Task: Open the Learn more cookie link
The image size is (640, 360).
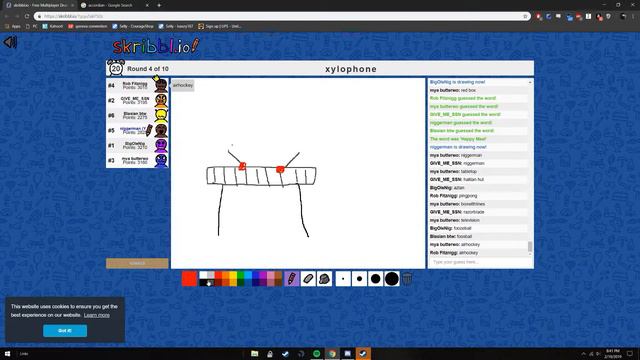Action: tap(97, 315)
